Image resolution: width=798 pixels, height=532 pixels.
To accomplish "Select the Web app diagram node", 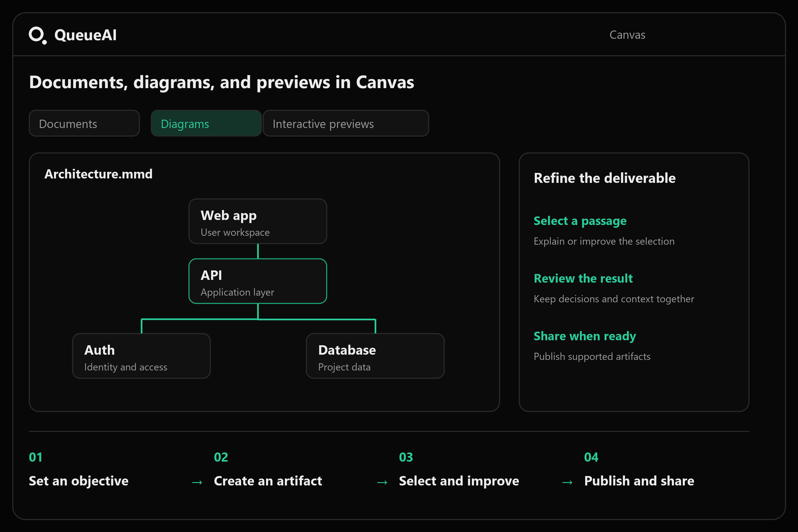I will 258,221.
